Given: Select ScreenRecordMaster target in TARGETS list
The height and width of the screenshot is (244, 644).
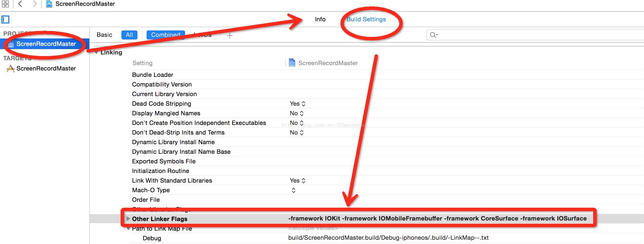Looking at the screenshot, I should [46, 68].
